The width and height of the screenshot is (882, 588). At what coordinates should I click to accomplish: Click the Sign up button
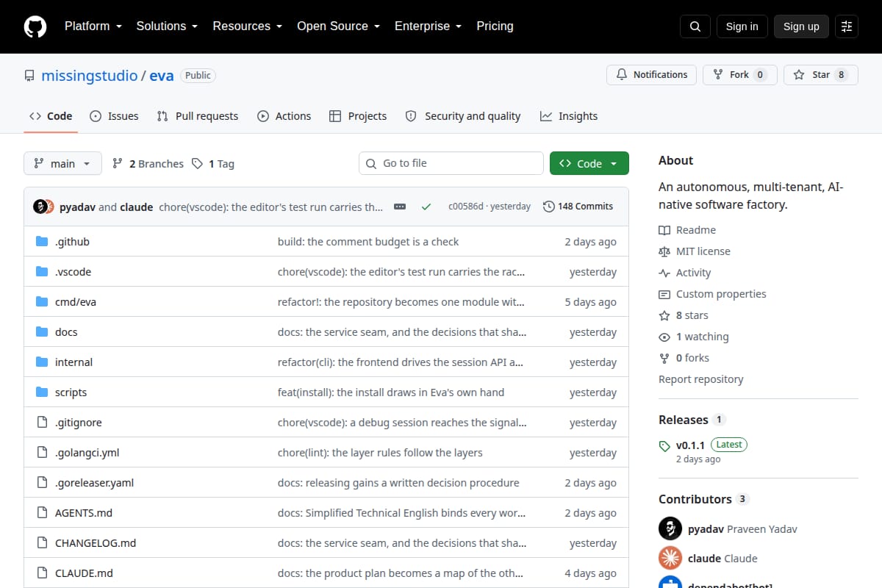[x=801, y=26]
